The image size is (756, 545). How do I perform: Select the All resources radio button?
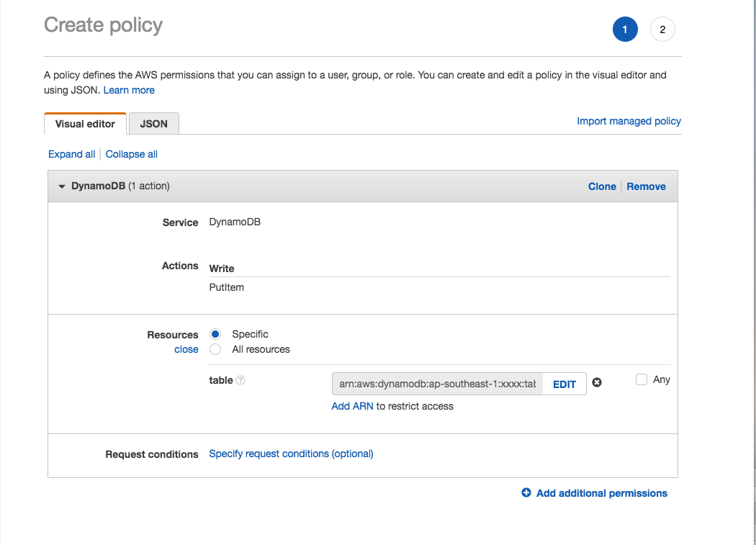(215, 349)
